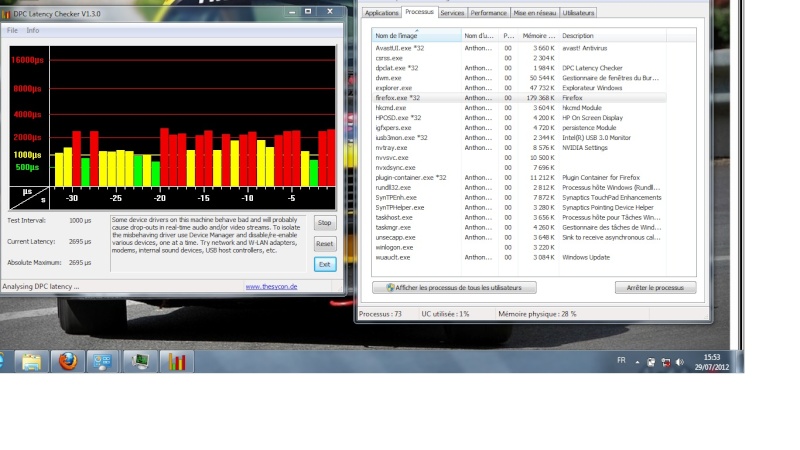Click the Mémoire physique : 28 % status

537,314
